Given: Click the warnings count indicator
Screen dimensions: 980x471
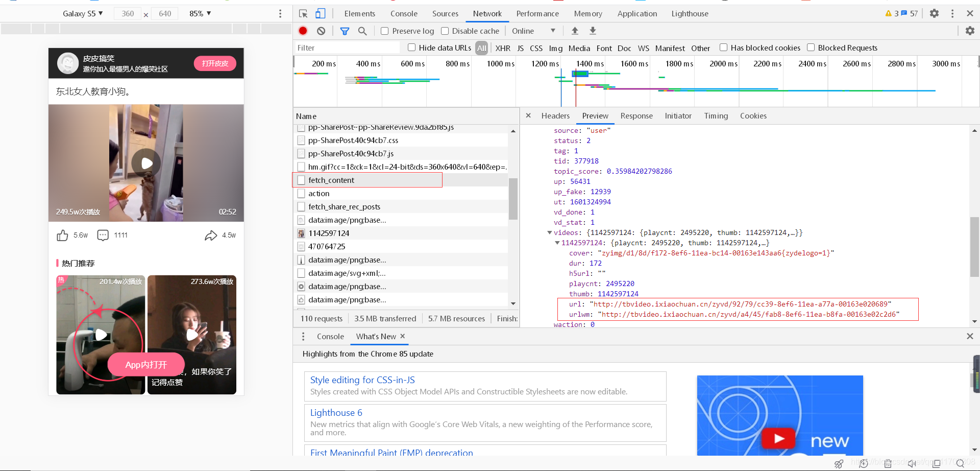Looking at the screenshot, I should point(892,14).
